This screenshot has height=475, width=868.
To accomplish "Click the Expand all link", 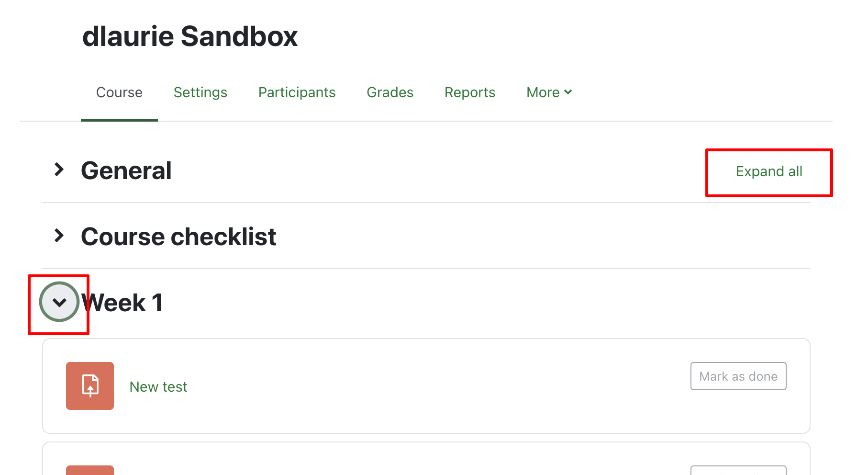I will 768,171.
